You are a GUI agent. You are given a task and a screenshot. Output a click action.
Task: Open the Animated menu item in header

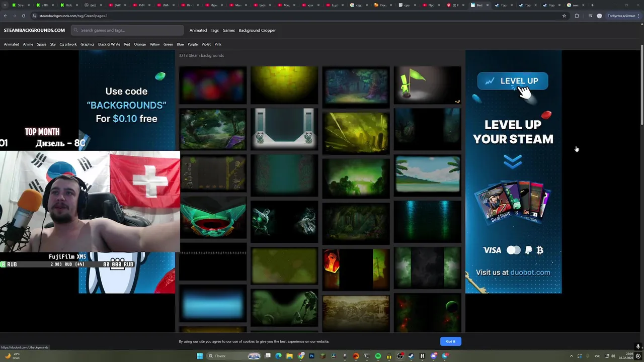point(198,30)
